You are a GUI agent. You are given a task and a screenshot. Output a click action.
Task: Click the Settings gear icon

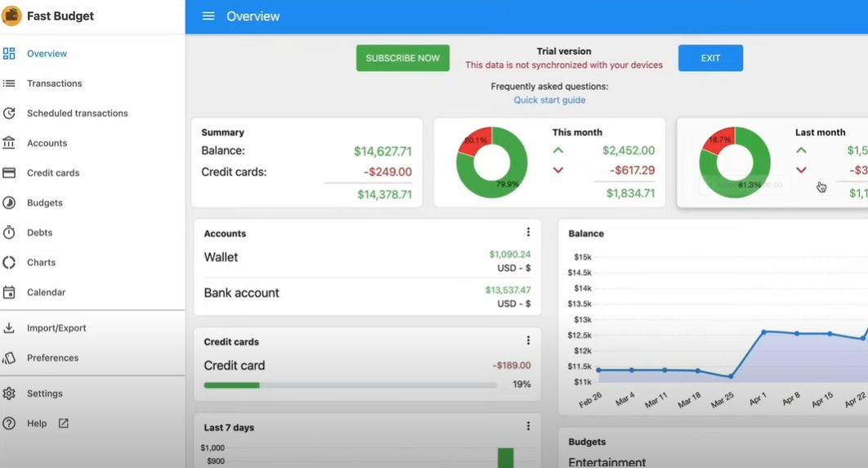pos(9,394)
